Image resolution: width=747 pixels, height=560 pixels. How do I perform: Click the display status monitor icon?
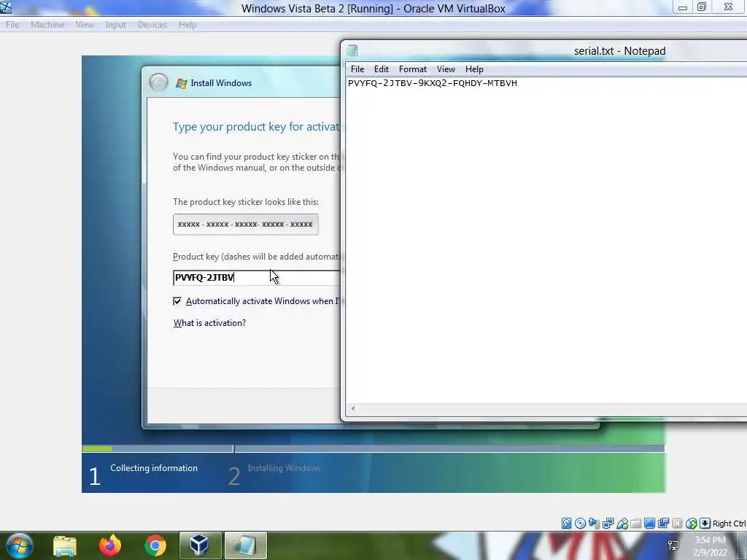click(x=649, y=524)
